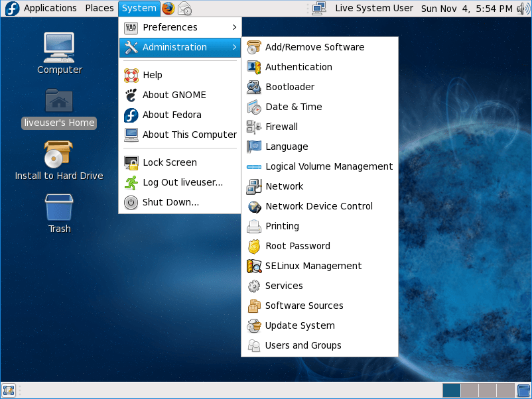
Task: Select the Administration menu entry
Action: 180,47
